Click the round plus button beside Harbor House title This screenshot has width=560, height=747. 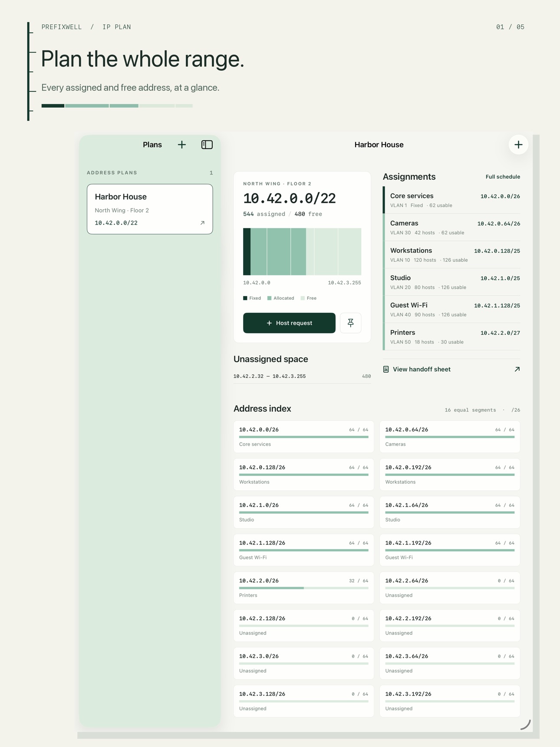coord(518,145)
